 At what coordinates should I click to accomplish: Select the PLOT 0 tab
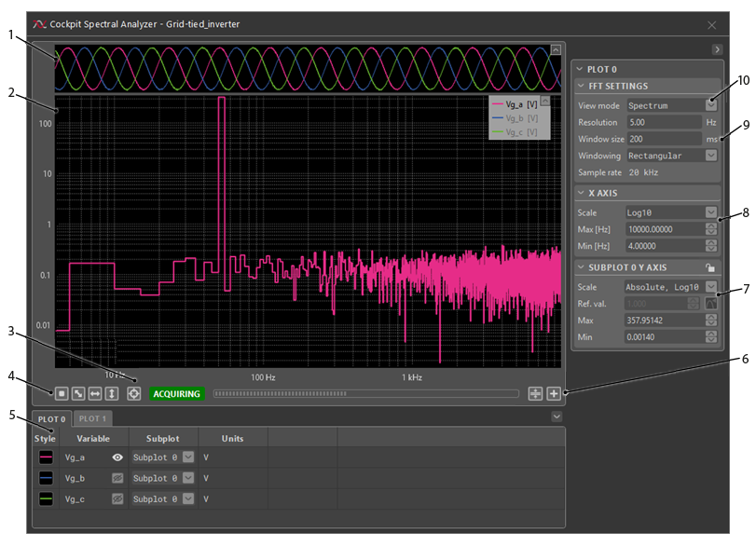(x=51, y=419)
